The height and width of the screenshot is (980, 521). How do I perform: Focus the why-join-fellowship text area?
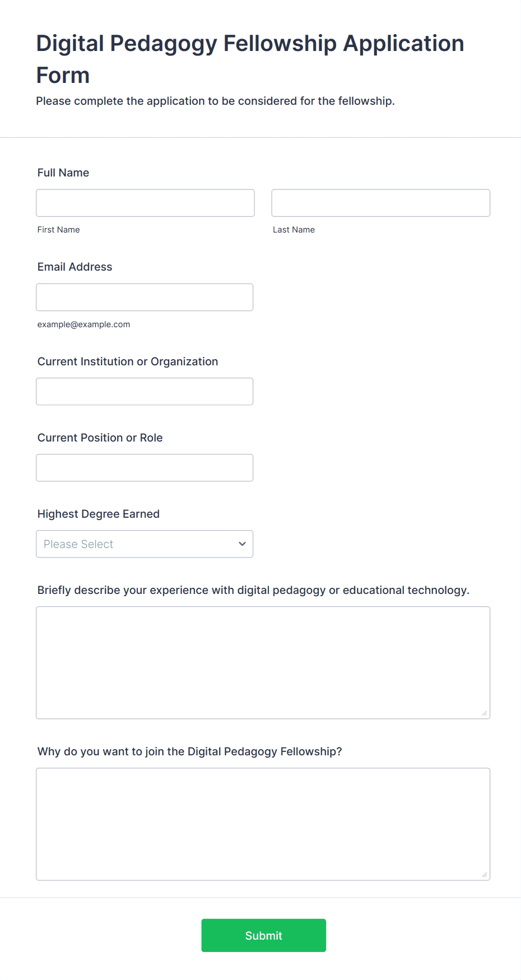coord(263,824)
